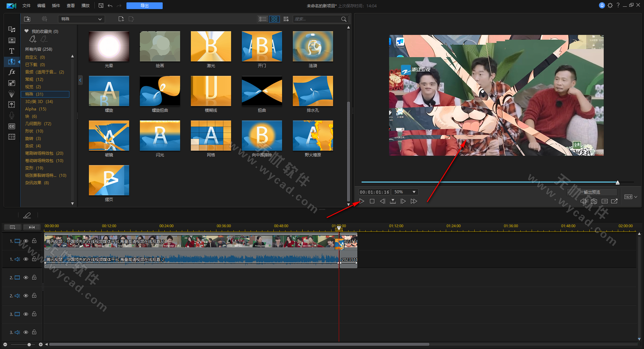The height and width of the screenshot is (349, 644).
Task: Switch to large thumbnail grid view
Action: (x=274, y=19)
